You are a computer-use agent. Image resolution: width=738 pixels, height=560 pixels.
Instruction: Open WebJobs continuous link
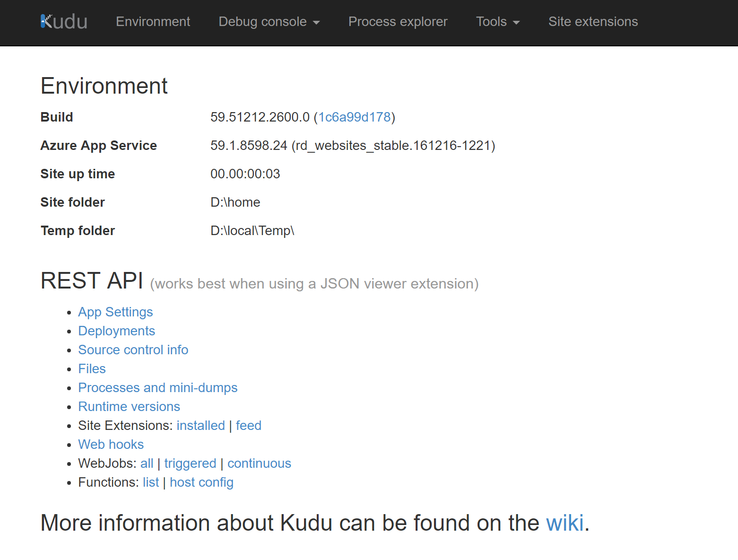[259, 464]
